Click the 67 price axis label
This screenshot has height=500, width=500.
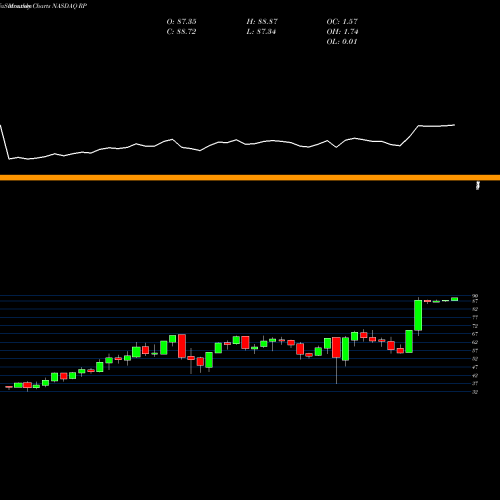point(475,334)
